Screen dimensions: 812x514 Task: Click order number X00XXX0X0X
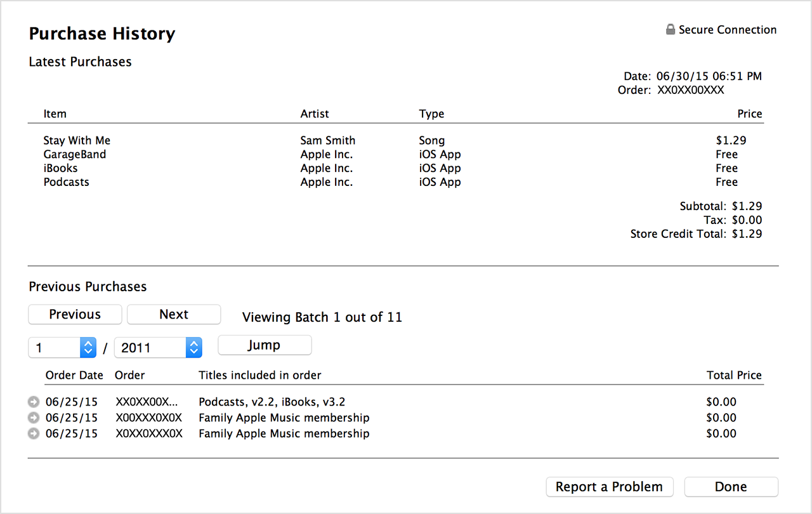(x=149, y=418)
